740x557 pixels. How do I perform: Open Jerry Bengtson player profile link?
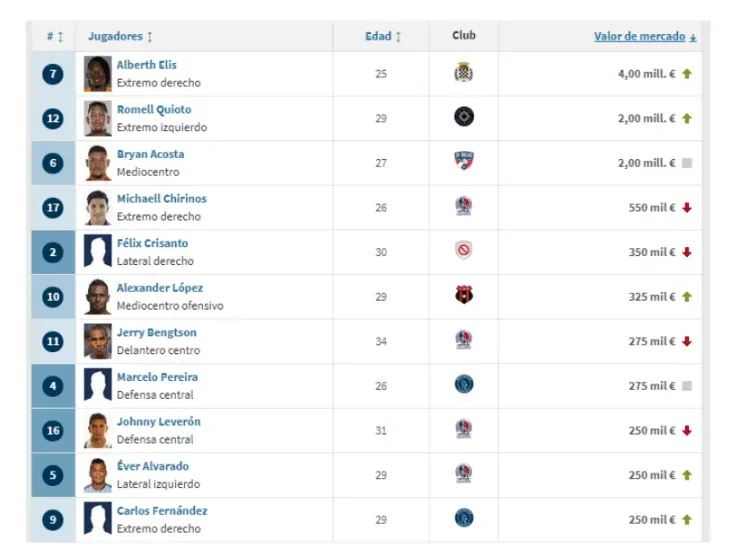[156, 333]
